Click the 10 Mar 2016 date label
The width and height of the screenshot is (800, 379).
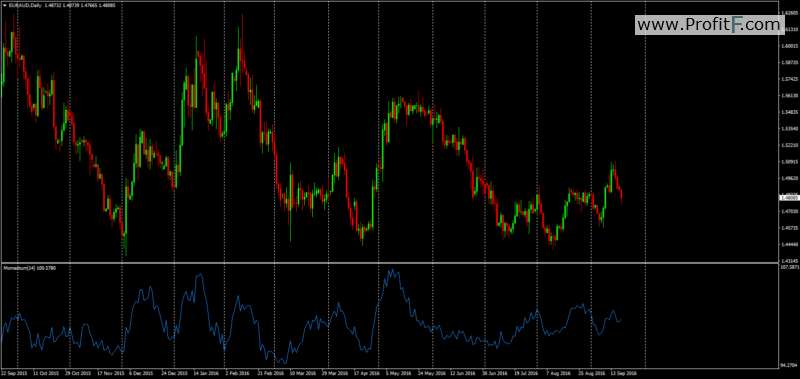pyautogui.click(x=302, y=373)
